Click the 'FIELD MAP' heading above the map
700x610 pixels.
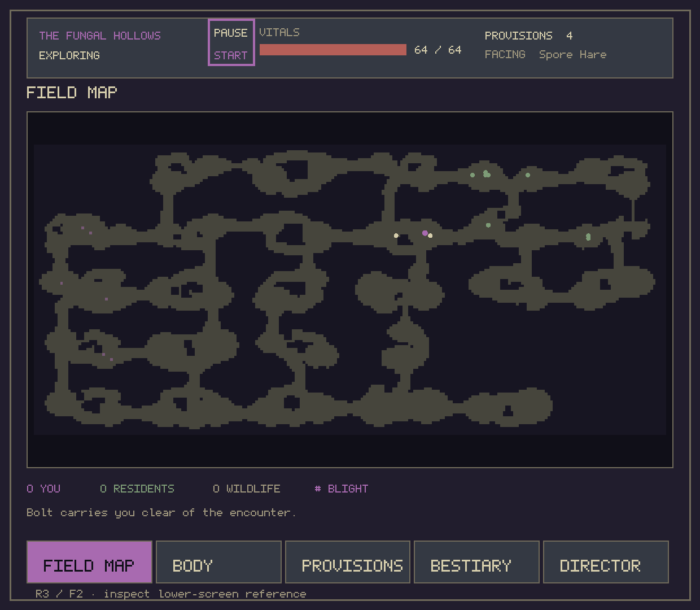[72, 93]
